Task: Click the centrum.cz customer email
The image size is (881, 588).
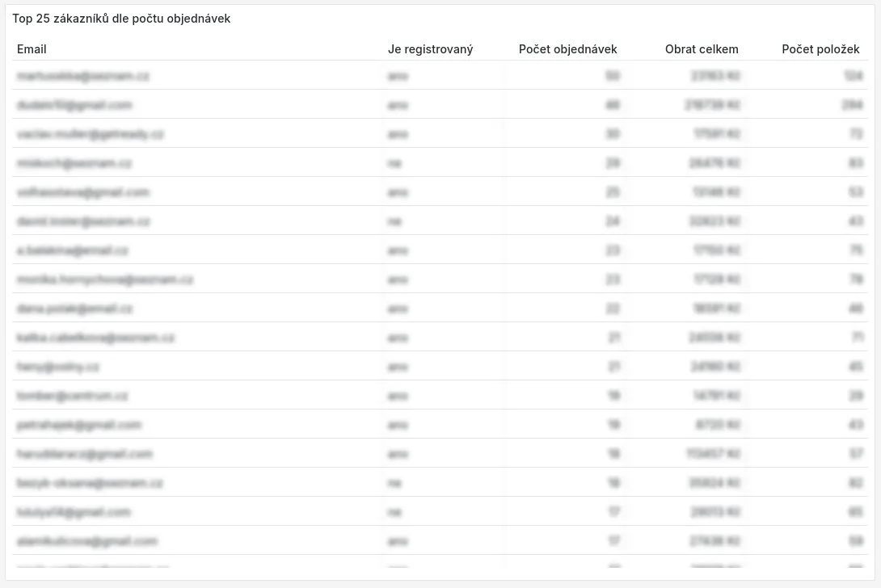Action: click(x=72, y=396)
